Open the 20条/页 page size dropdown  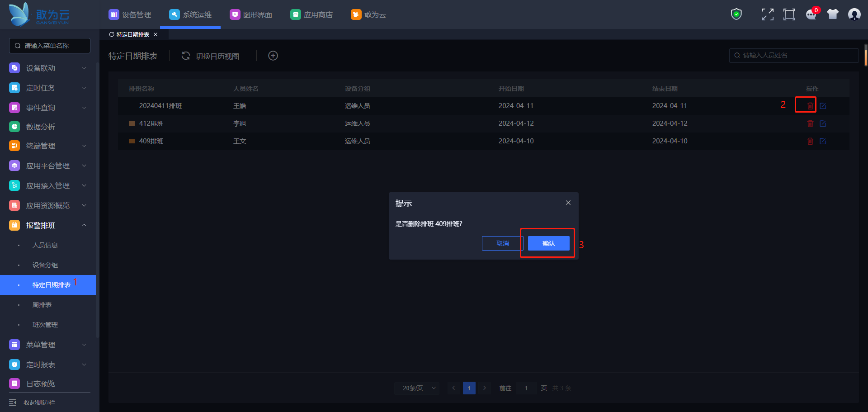pos(417,388)
